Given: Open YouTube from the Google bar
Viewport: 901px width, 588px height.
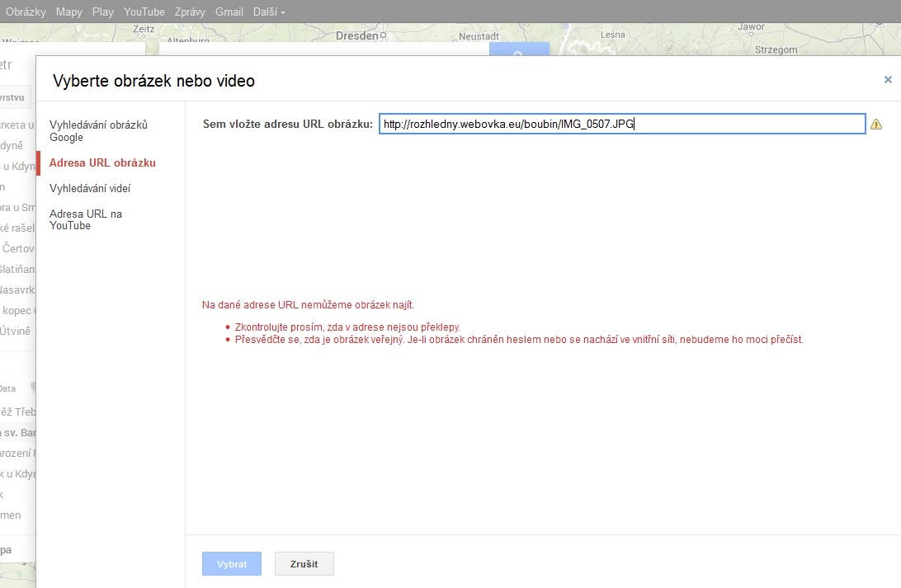Looking at the screenshot, I should 144,12.
